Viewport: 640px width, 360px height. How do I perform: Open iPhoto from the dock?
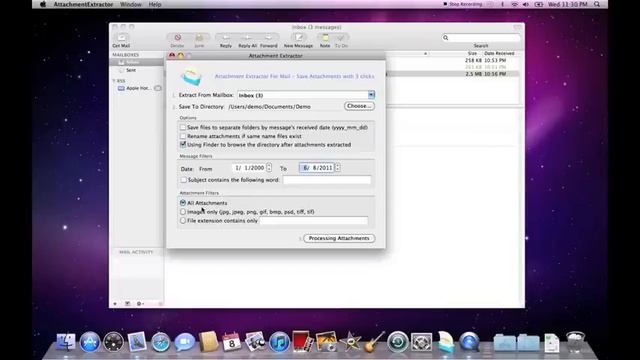(326, 342)
